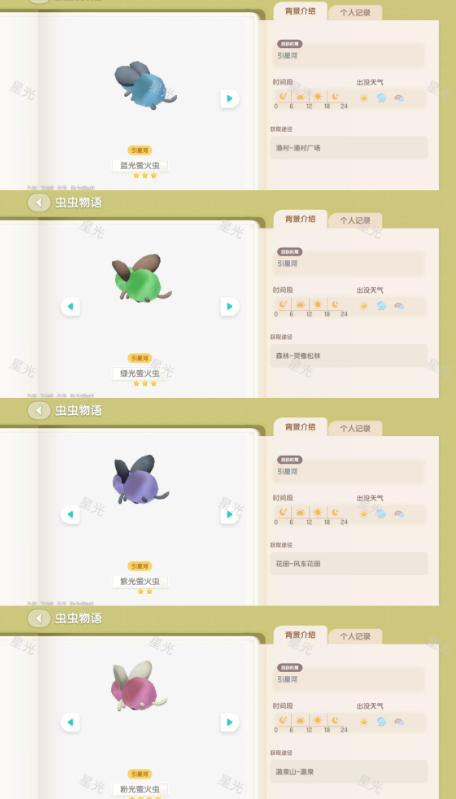Click first moon time segment for 蓝光萤火虫

pyautogui.click(x=283, y=96)
